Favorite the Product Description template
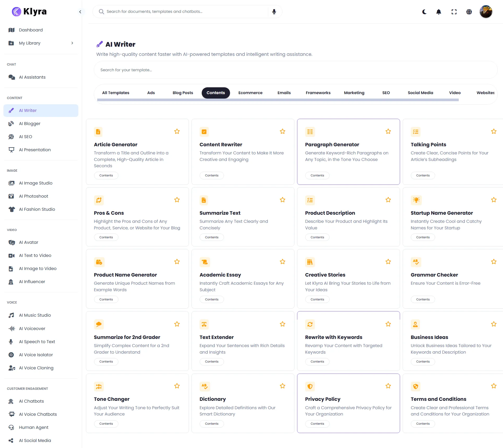 point(388,200)
